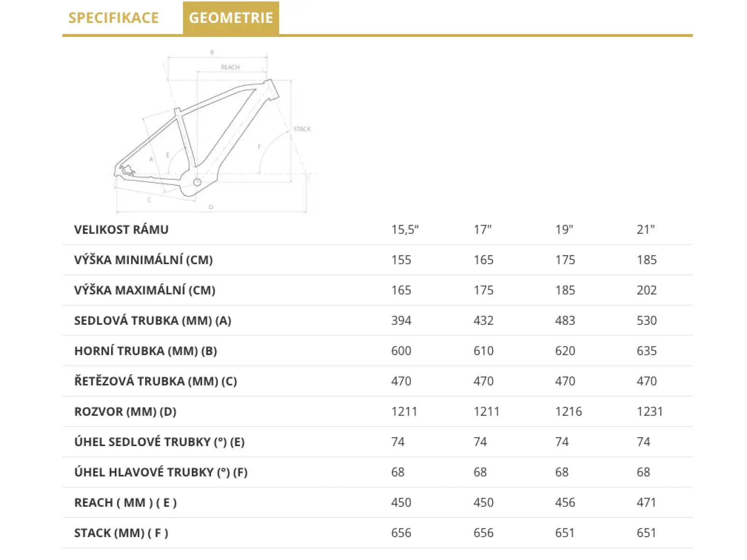Click the REACH ( MM ) ( E ) row label
This screenshot has height=560, width=747.
click(125, 503)
